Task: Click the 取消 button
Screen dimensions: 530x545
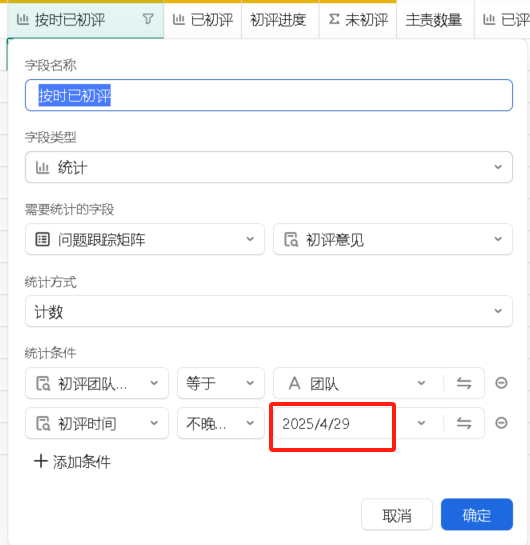Action: coord(397,514)
